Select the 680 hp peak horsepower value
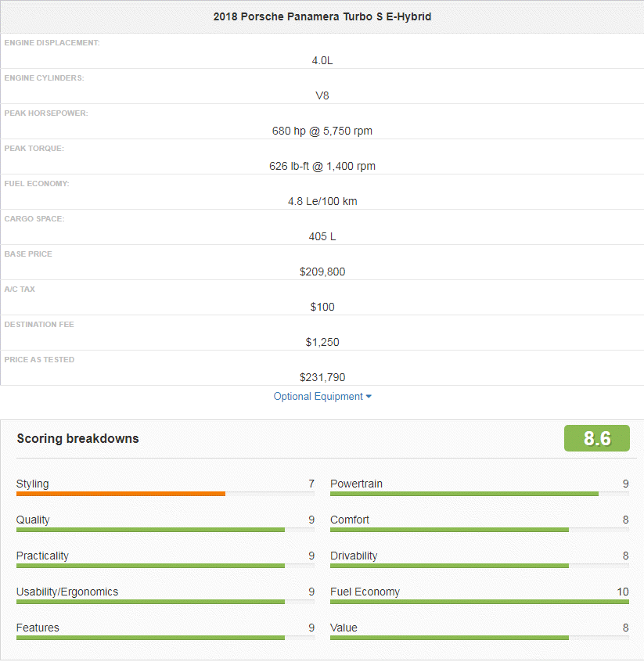 [x=322, y=131]
